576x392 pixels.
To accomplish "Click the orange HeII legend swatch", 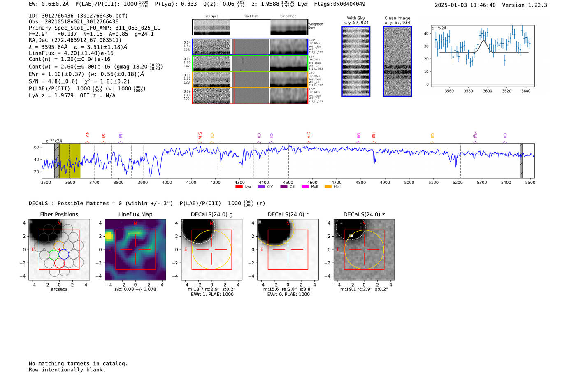I will [328, 187].
